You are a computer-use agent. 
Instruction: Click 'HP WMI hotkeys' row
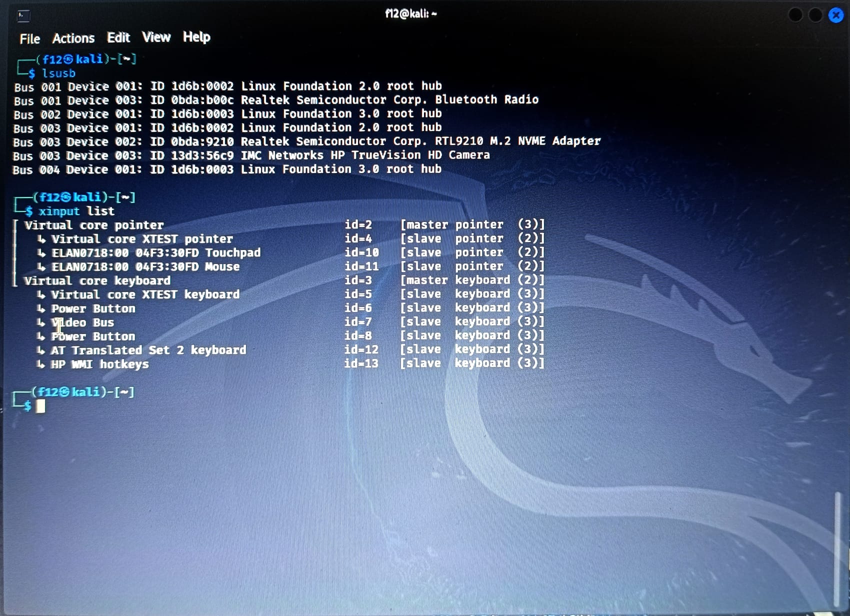coord(290,364)
